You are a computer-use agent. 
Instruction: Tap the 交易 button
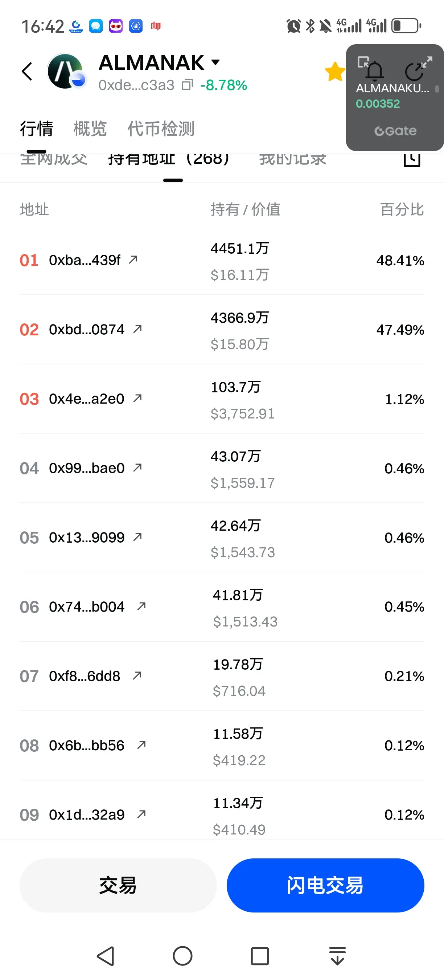coord(118,885)
